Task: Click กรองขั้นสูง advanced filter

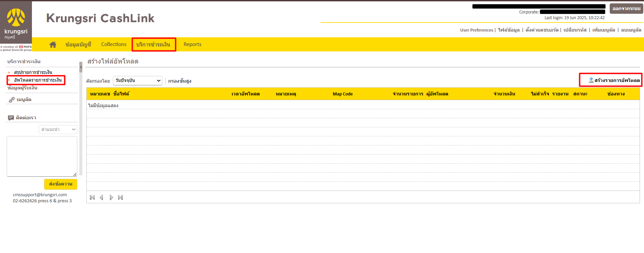Action: 180,81
